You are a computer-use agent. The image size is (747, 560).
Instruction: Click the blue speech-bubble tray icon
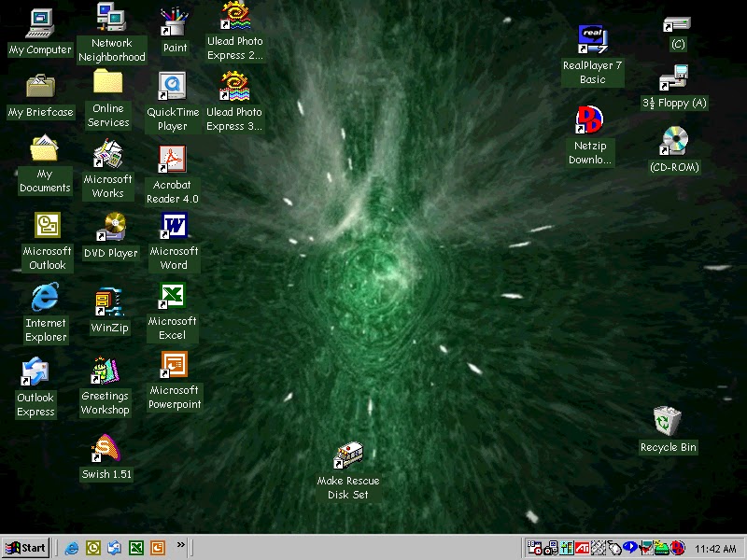[x=629, y=547]
